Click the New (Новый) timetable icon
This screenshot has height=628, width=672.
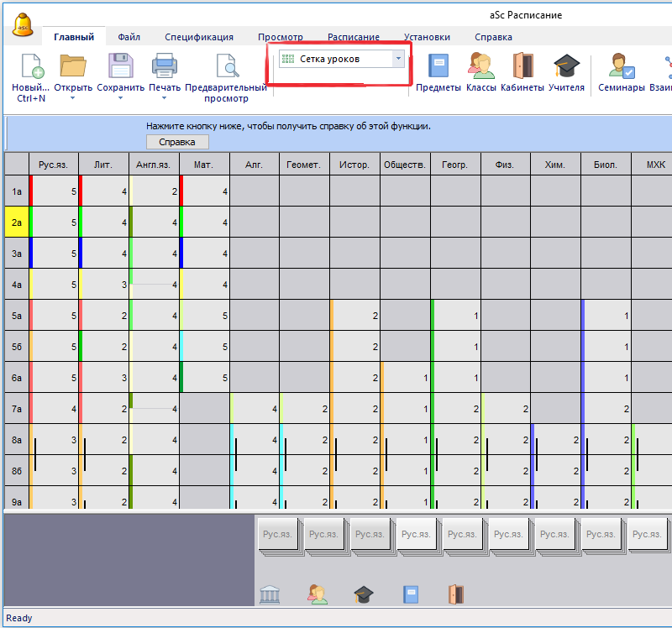32,66
